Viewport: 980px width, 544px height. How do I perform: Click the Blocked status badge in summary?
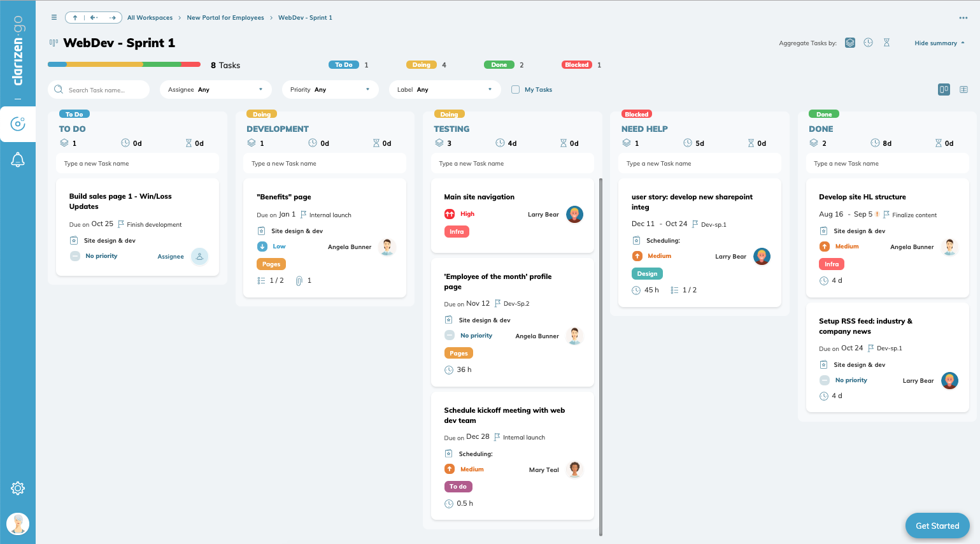tap(577, 65)
